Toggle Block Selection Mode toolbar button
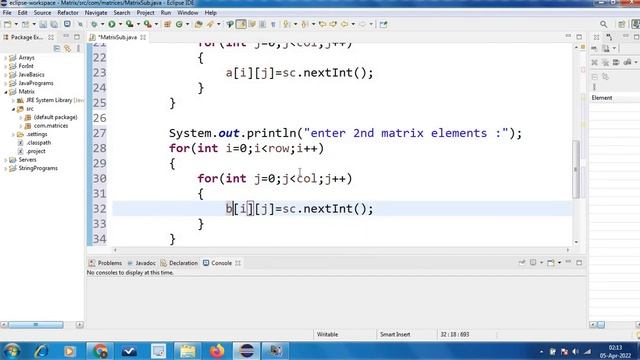The image size is (640, 360). [x=262, y=24]
